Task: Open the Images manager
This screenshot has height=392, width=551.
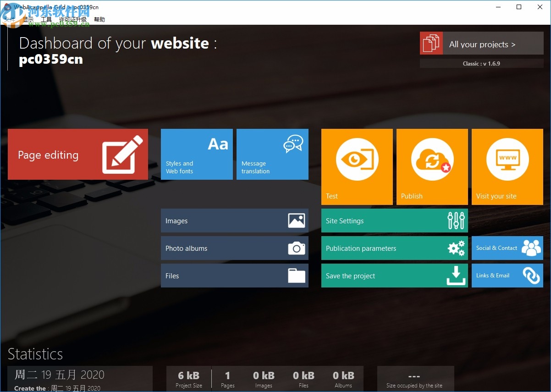Action: (x=235, y=221)
